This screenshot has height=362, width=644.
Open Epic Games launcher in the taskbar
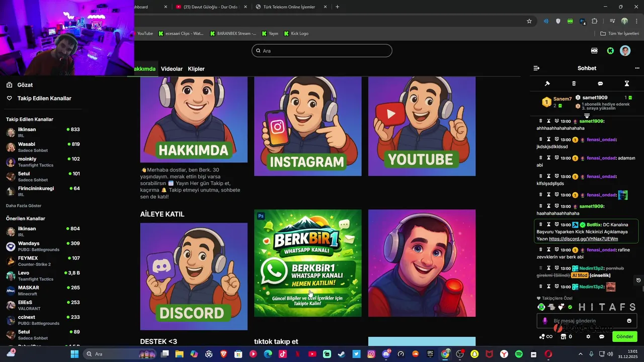click(430, 354)
